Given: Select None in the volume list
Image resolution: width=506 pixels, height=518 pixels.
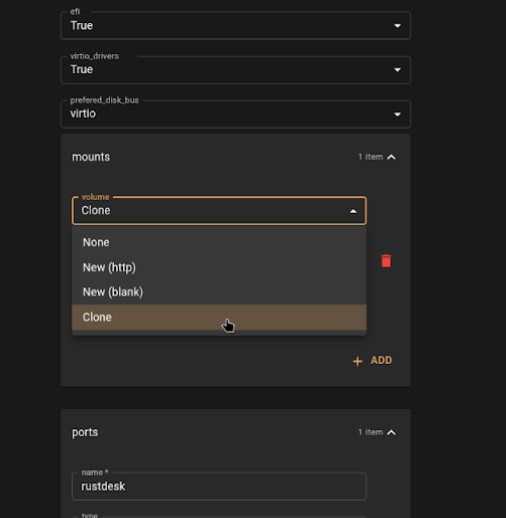Looking at the screenshot, I should tap(219, 242).
